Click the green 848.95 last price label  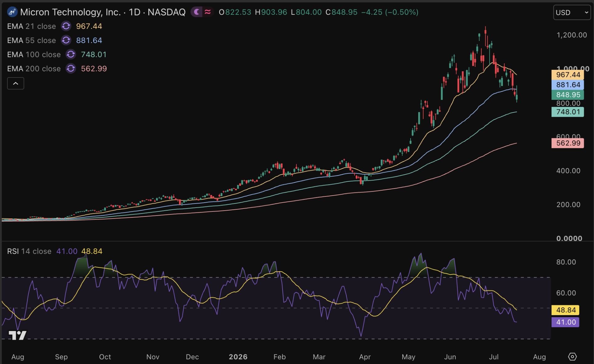point(568,95)
